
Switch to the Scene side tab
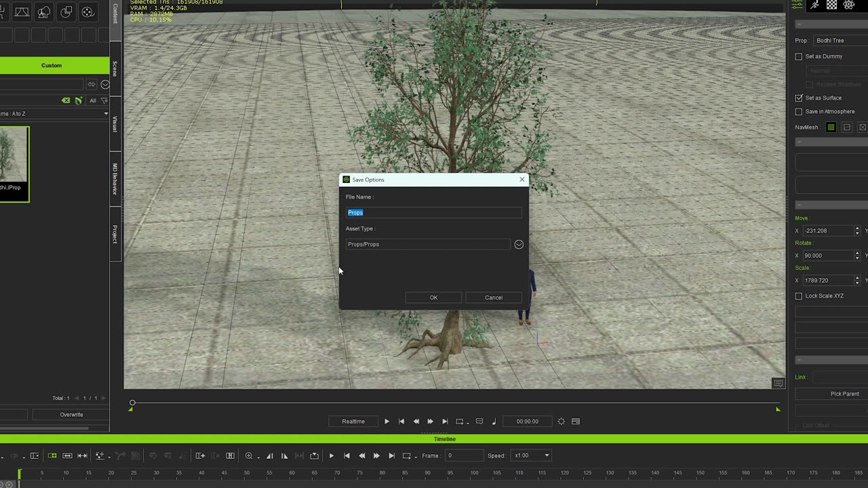point(115,68)
